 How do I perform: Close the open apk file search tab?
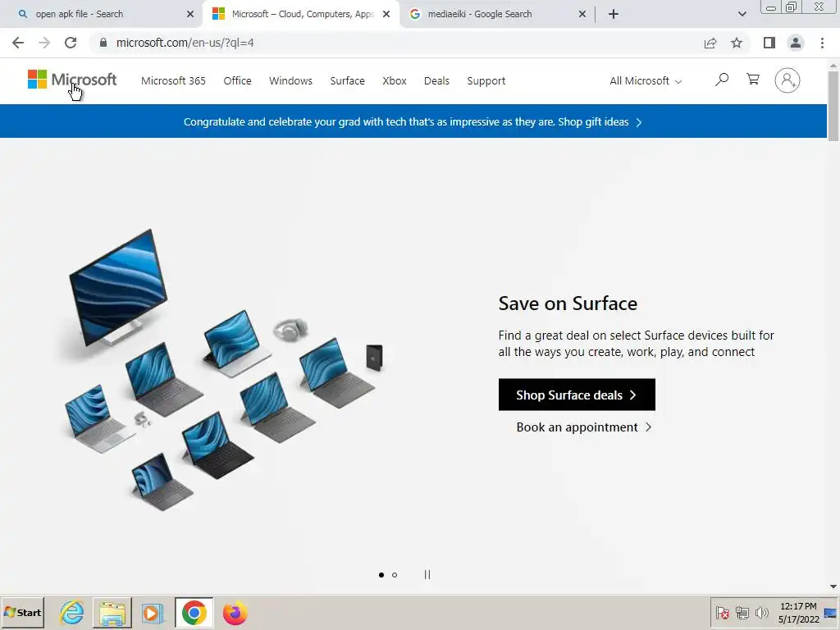[189, 14]
